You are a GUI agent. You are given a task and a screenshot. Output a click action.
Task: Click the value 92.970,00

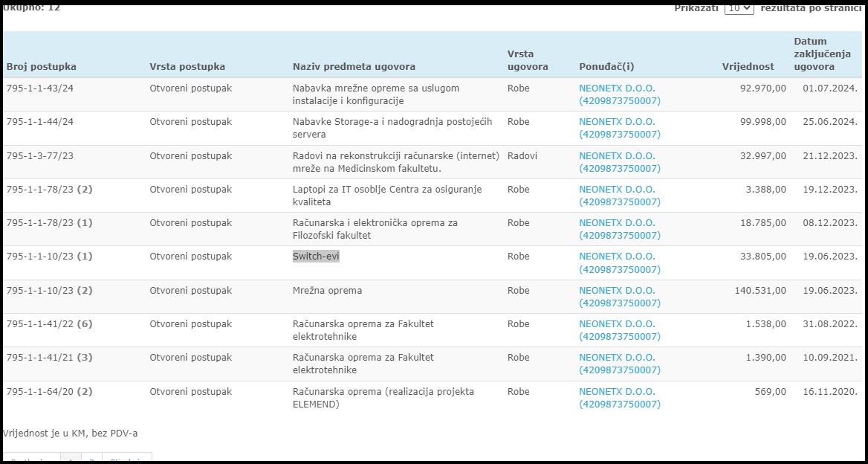[762, 88]
